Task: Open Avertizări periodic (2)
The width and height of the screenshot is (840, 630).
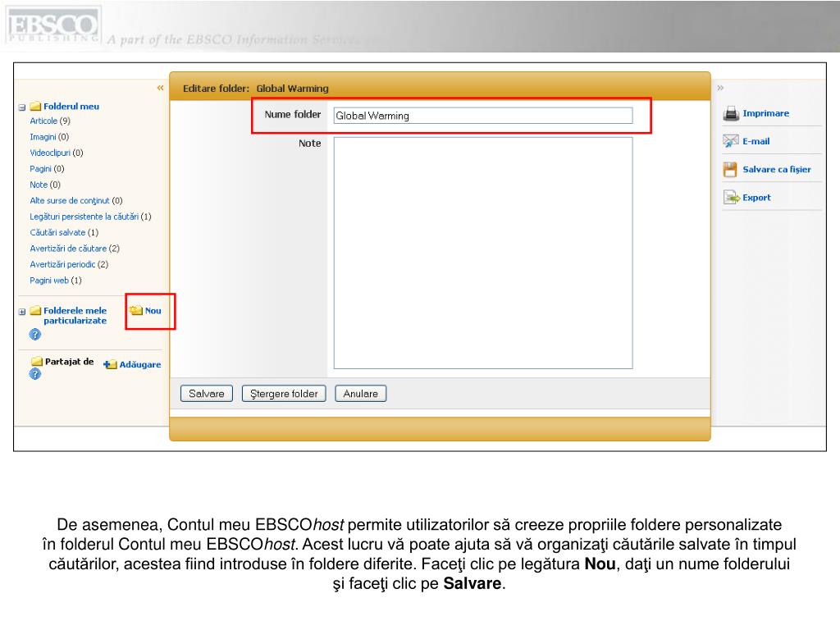Action: (69, 265)
